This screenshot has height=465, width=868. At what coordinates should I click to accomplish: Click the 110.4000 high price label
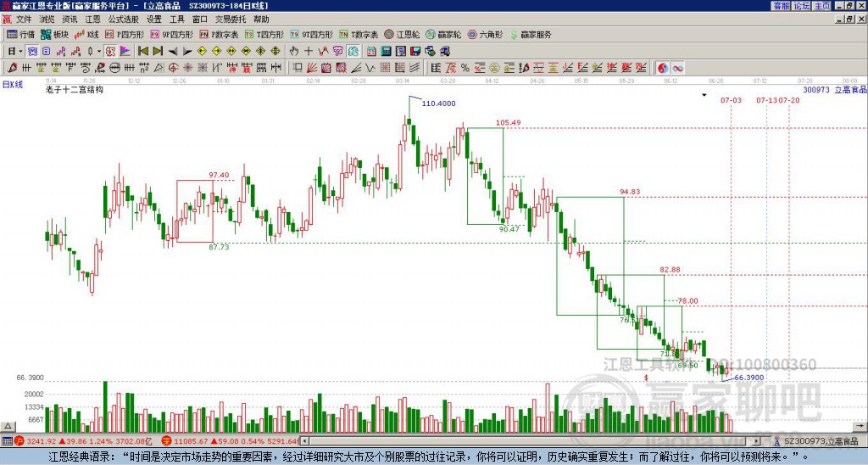pyautogui.click(x=438, y=104)
